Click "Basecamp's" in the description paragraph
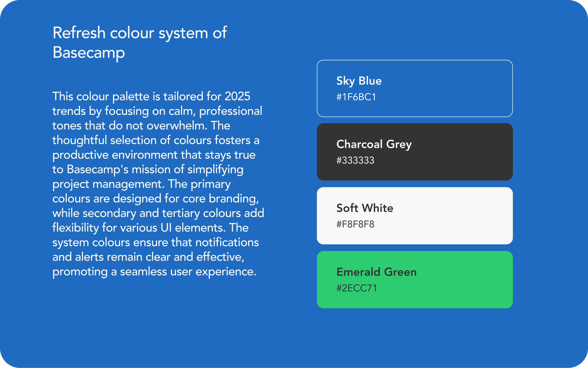This screenshot has width=588, height=368. (97, 169)
